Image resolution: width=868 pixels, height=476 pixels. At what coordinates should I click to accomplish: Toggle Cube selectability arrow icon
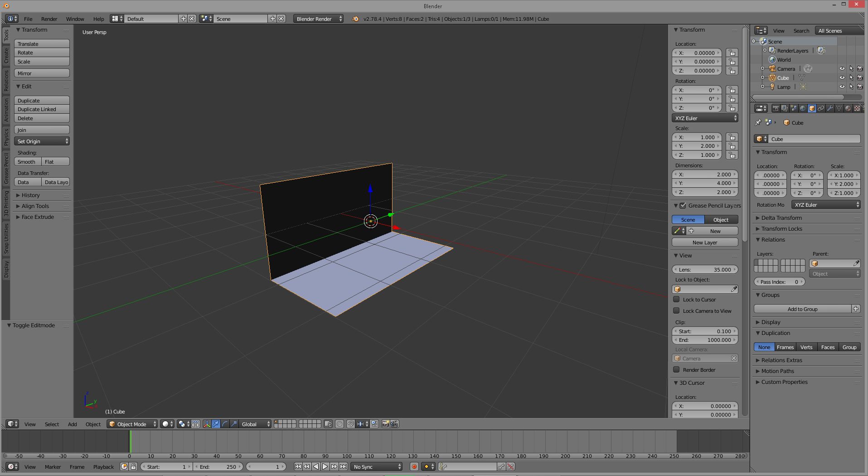coord(851,78)
